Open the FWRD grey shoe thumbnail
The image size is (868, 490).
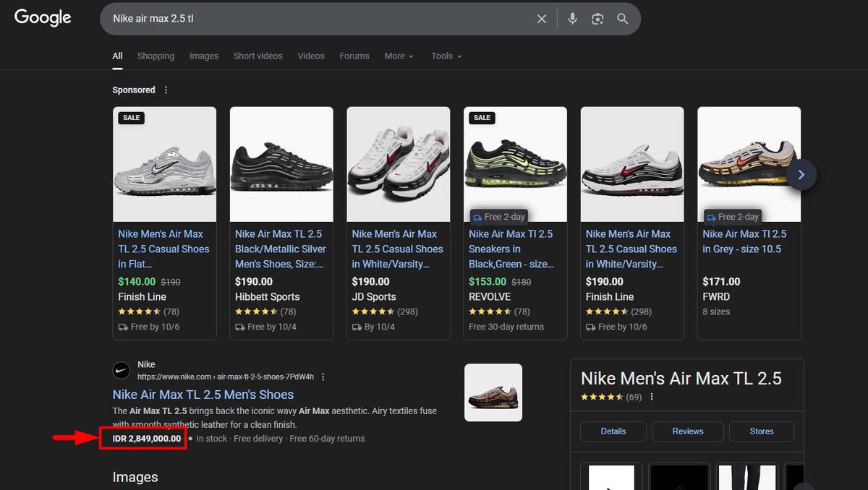(x=749, y=164)
